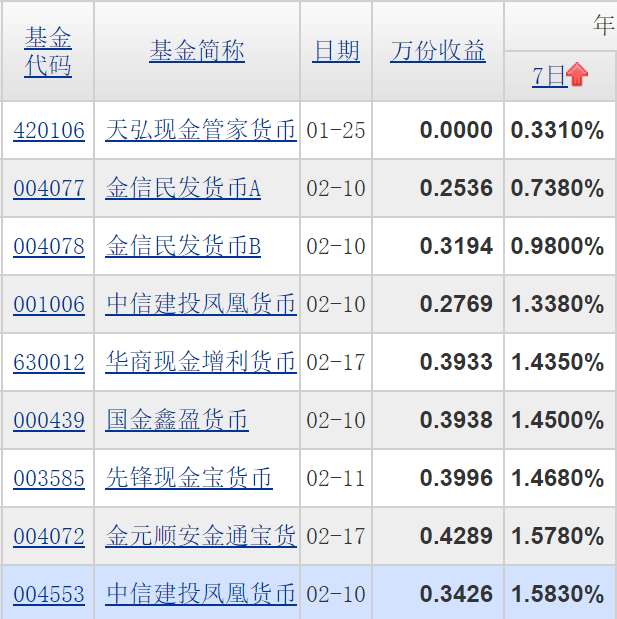The height and width of the screenshot is (619, 617).
Task: Select 7-day yield 1.4350%
Action: pyautogui.click(x=557, y=362)
